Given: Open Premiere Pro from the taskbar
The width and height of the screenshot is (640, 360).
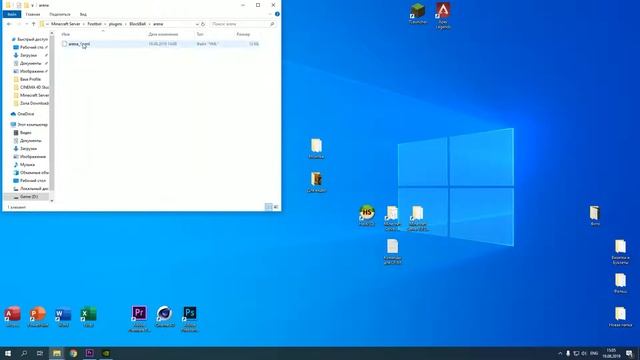Looking at the screenshot, I should [90, 353].
